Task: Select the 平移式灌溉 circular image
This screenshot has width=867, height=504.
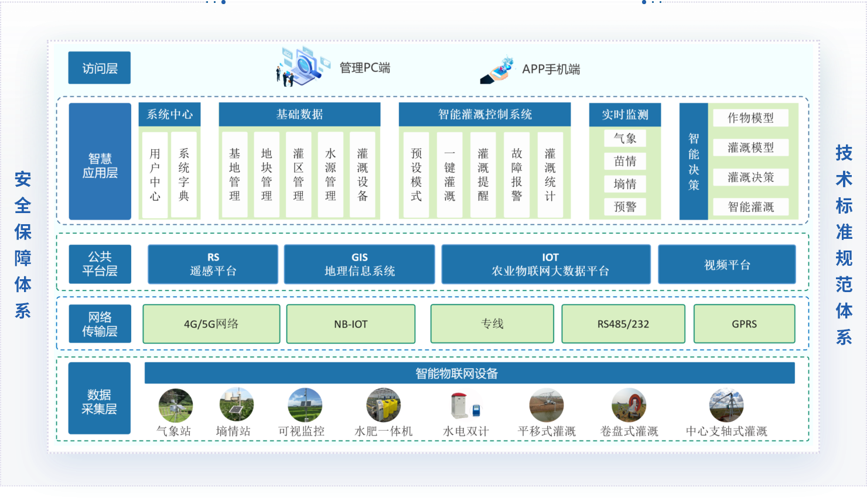Action: point(546,405)
